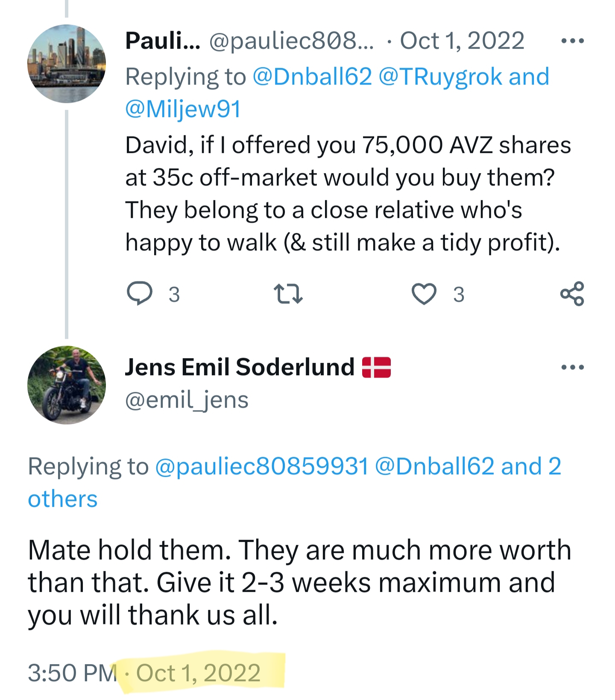Open the @Dnball62 mention in Pauliec's reply
The height and width of the screenshot is (700, 615).
click(x=312, y=77)
